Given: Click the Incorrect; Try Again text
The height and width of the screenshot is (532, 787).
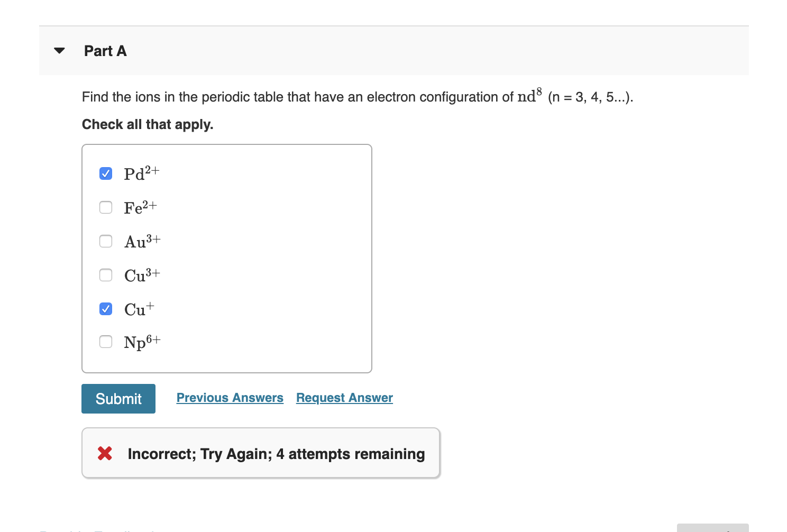Looking at the screenshot, I should click(276, 453).
